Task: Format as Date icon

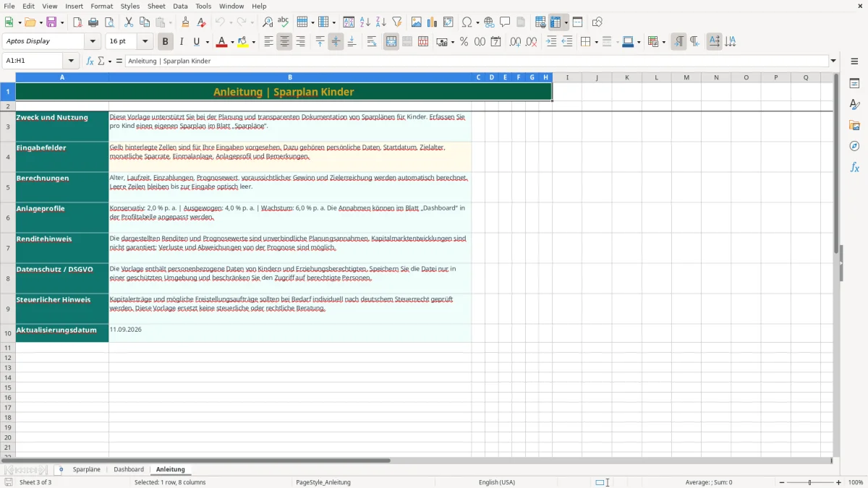Action: (x=496, y=42)
